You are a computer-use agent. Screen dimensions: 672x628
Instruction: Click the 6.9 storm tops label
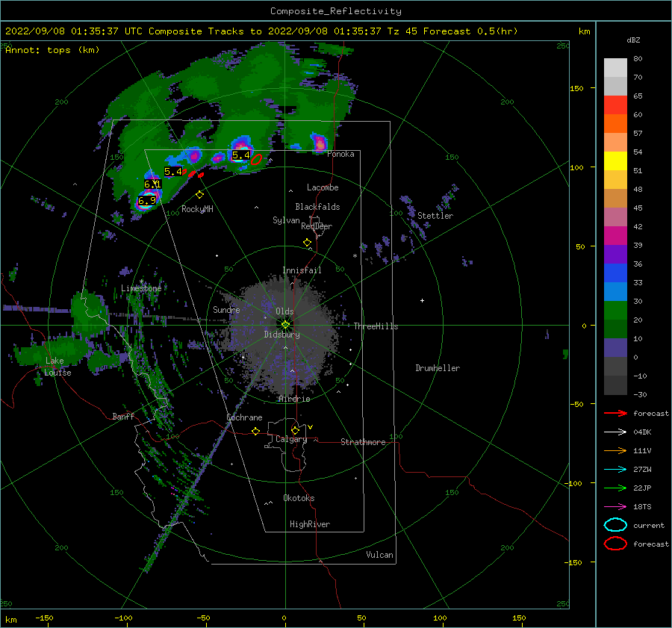point(147,201)
